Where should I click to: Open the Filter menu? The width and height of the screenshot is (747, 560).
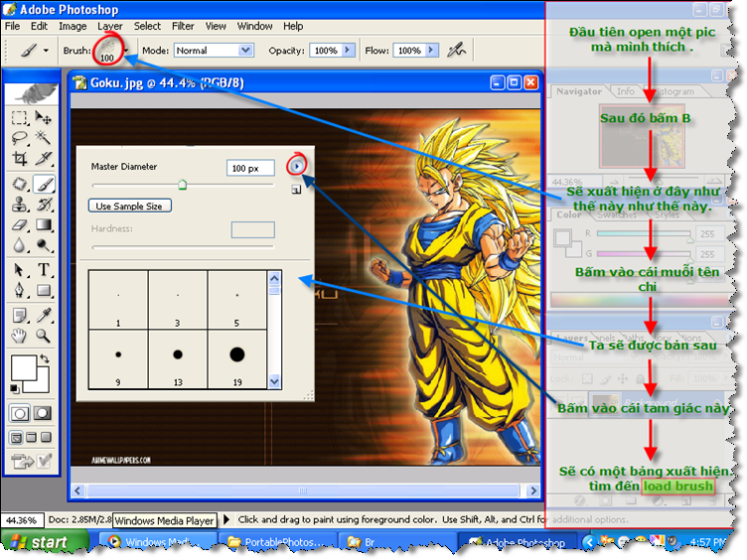[x=183, y=26]
